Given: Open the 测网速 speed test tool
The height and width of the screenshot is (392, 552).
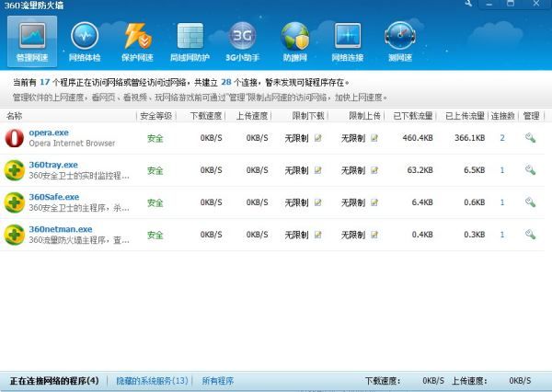Looking at the screenshot, I should 400,41.
